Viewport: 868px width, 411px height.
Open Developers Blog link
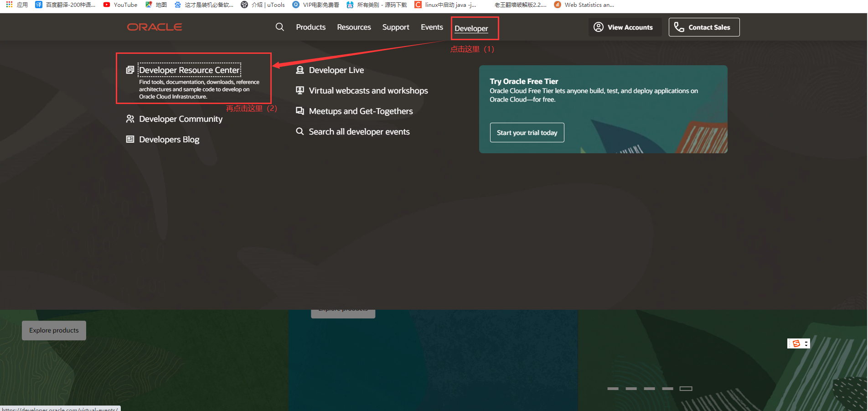coord(169,139)
